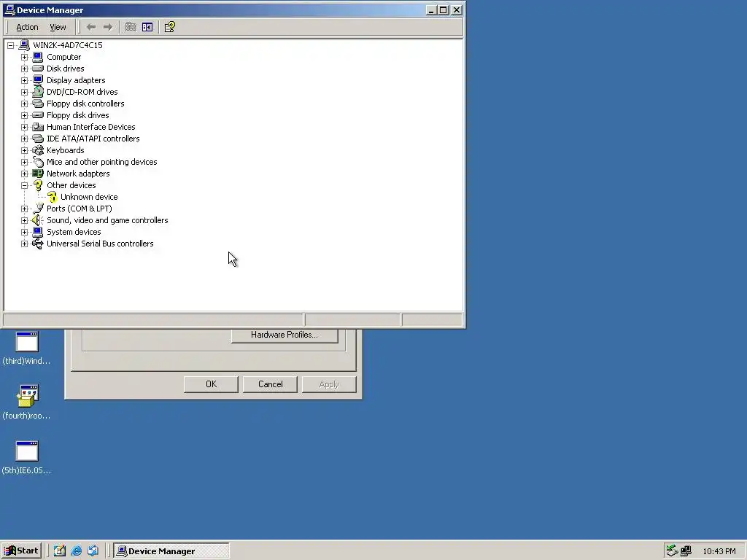This screenshot has width=747, height=560.
Task: Click the Start button
Action: point(21,551)
